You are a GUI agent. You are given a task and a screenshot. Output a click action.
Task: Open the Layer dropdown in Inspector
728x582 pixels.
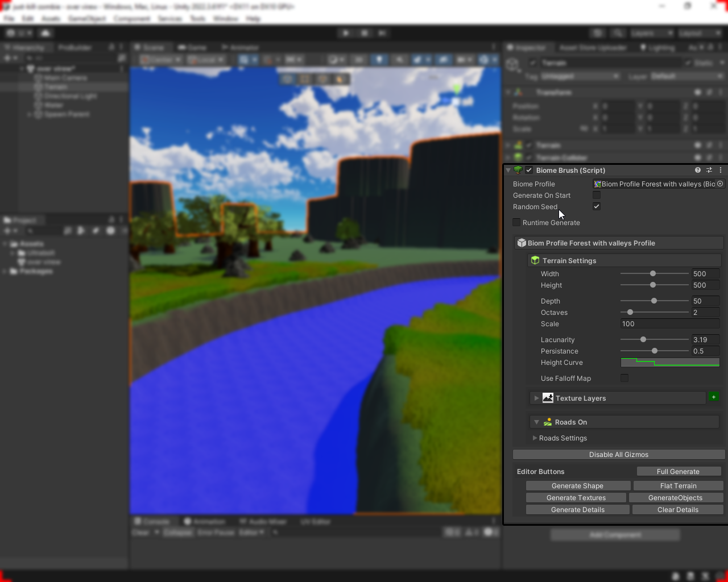click(686, 76)
